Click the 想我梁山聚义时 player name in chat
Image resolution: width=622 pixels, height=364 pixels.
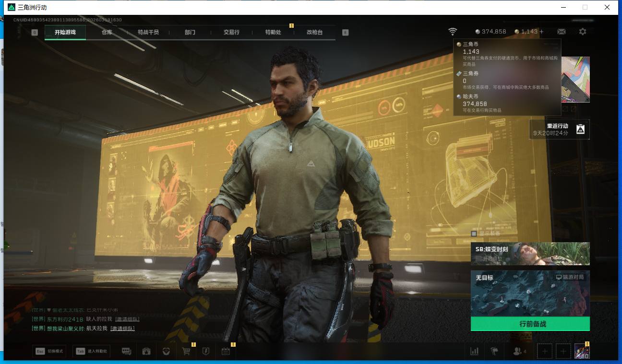65,329
